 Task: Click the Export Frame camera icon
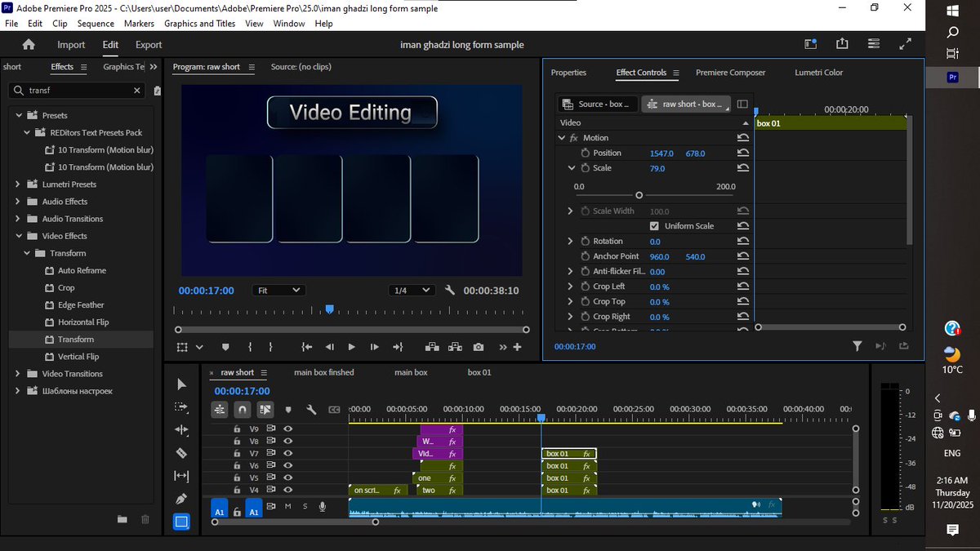pyautogui.click(x=479, y=347)
